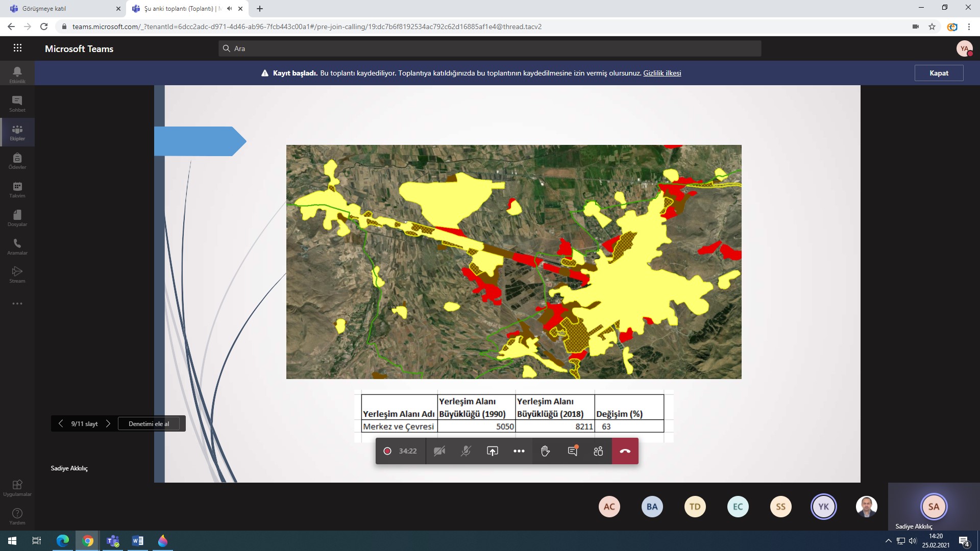Viewport: 980px width, 551px height.
Task: Click the Denetimi ele al button
Action: [x=149, y=423]
